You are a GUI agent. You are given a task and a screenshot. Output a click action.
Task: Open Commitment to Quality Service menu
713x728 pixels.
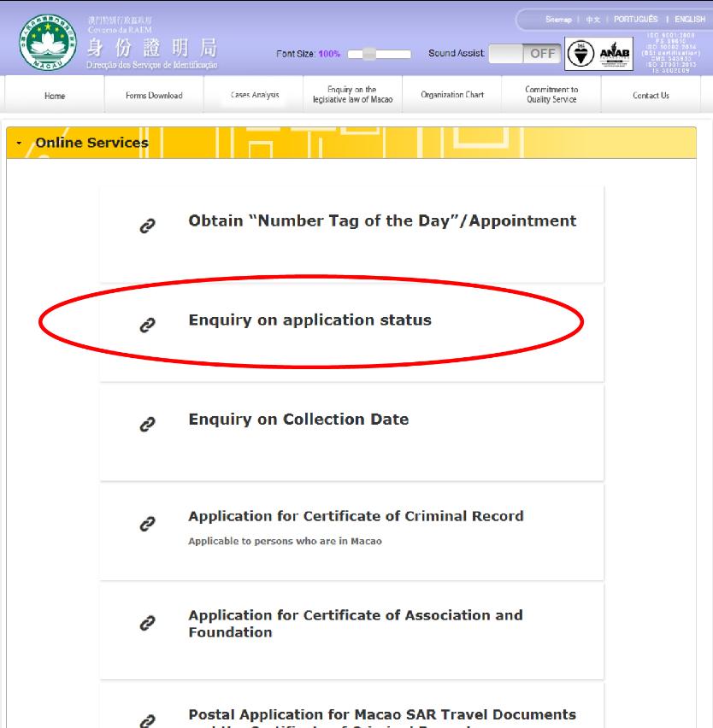click(x=551, y=94)
